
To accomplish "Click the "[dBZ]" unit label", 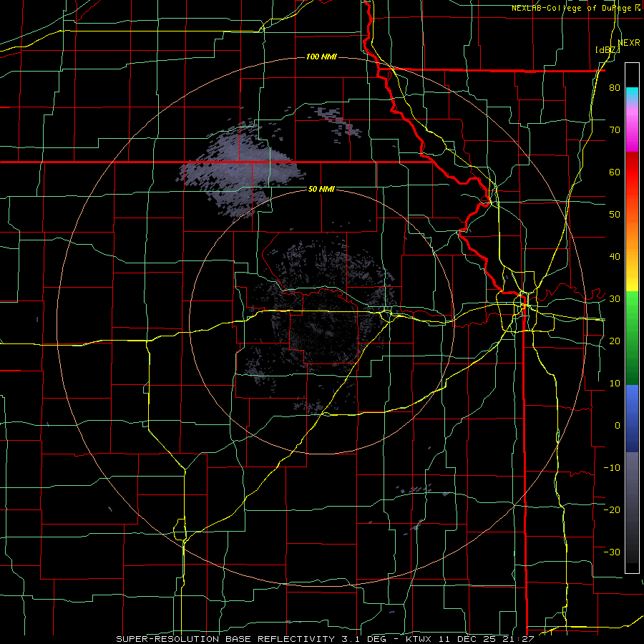I will (x=608, y=49).
